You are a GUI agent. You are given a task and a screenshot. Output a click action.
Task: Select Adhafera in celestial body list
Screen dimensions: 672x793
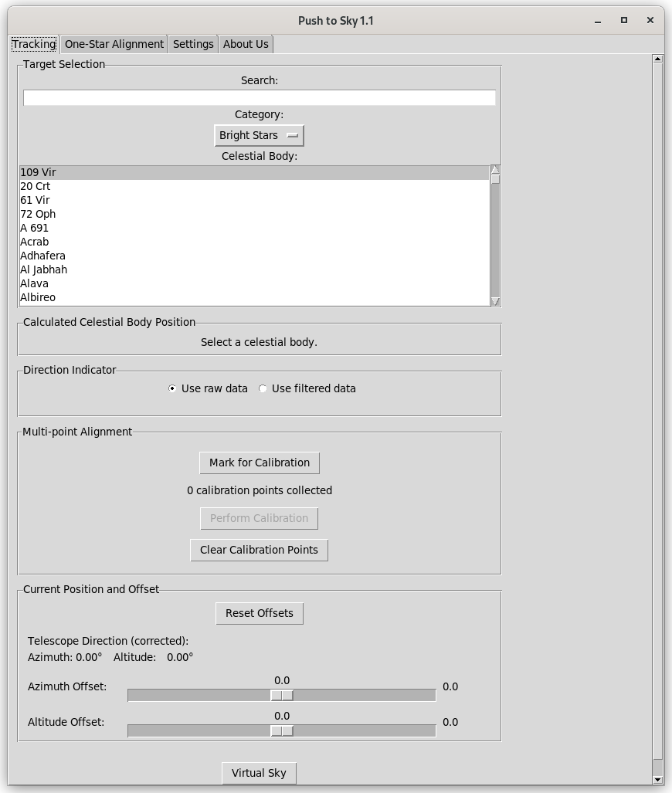[255, 256]
